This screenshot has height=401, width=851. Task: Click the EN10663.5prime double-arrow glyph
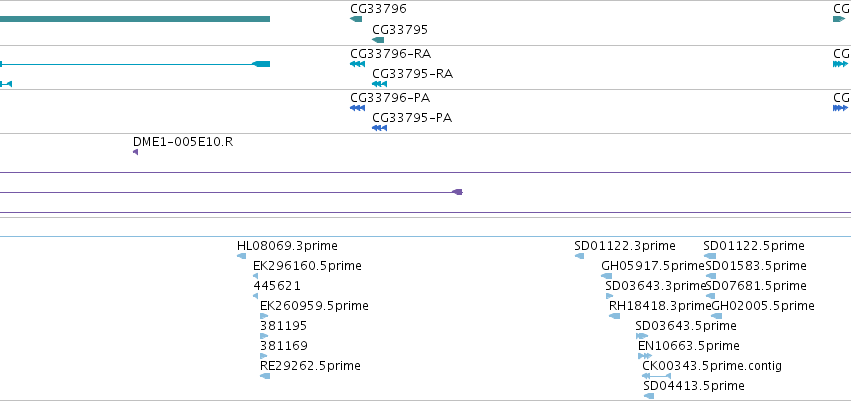click(x=645, y=356)
